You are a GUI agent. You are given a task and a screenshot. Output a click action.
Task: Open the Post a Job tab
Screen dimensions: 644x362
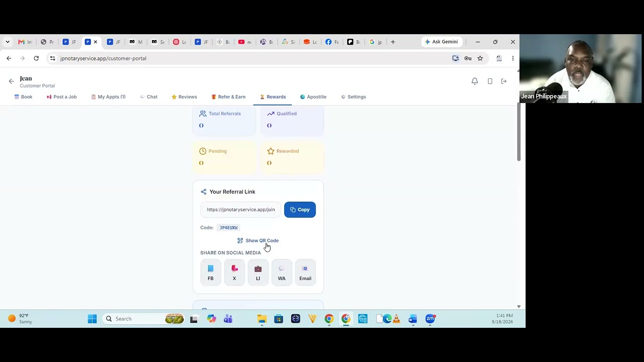click(x=61, y=97)
